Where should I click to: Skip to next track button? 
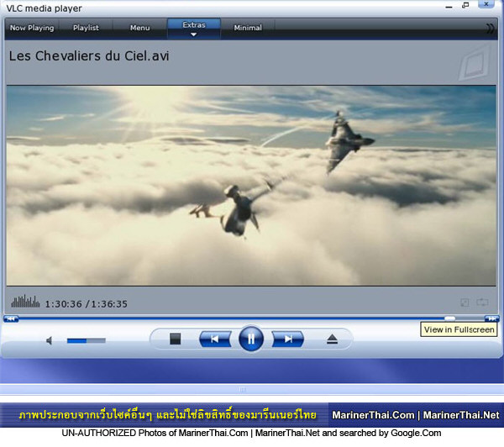click(287, 339)
